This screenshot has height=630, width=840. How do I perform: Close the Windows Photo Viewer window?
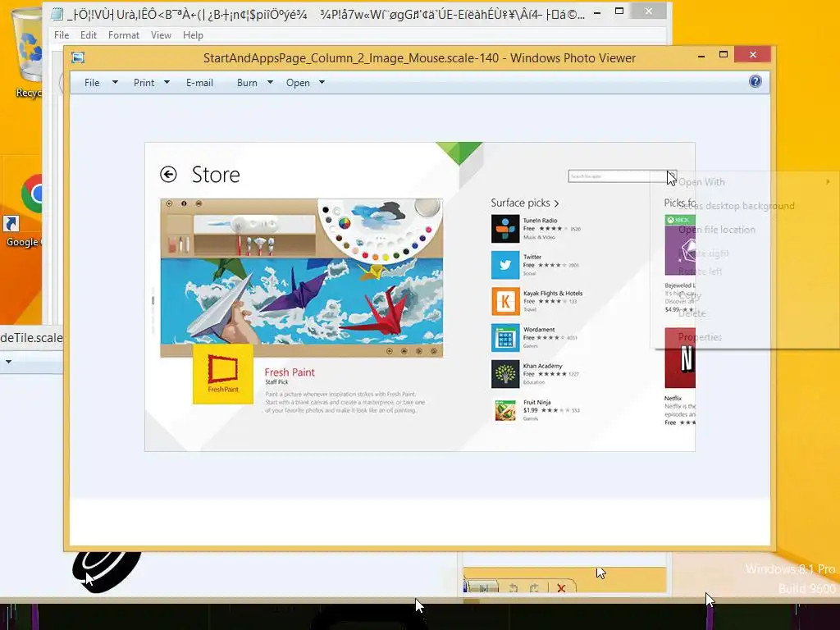(x=753, y=55)
